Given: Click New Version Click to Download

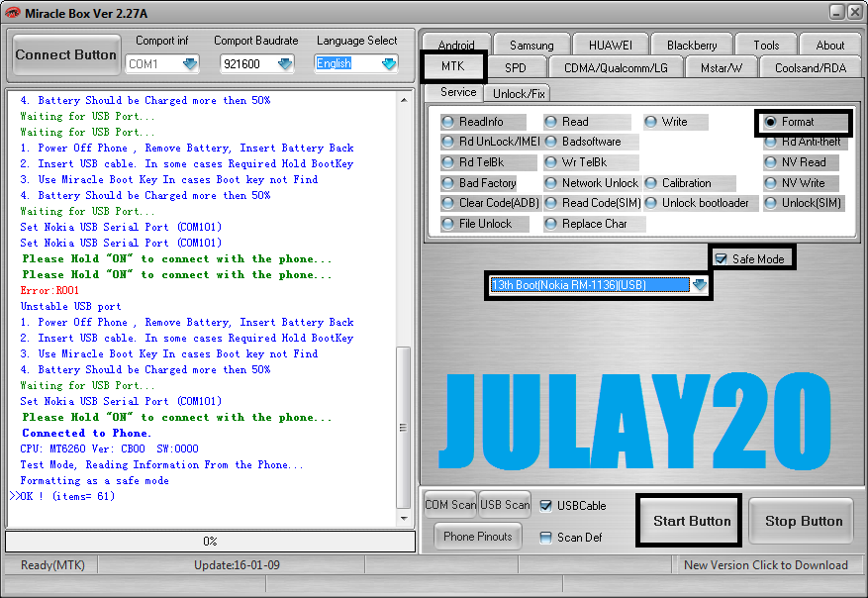Looking at the screenshot, I should click(766, 565).
